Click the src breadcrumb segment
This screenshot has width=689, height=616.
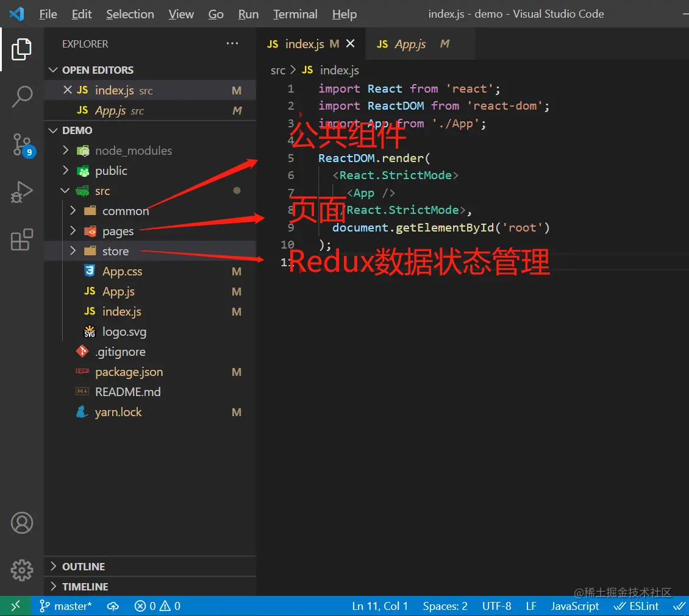[277, 70]
